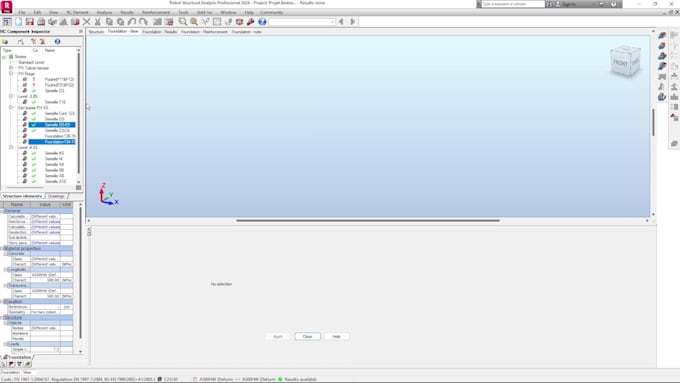Select the Semelle K5 tree row
This screenshot has width=680, height=383.
(x=54, y=153)
